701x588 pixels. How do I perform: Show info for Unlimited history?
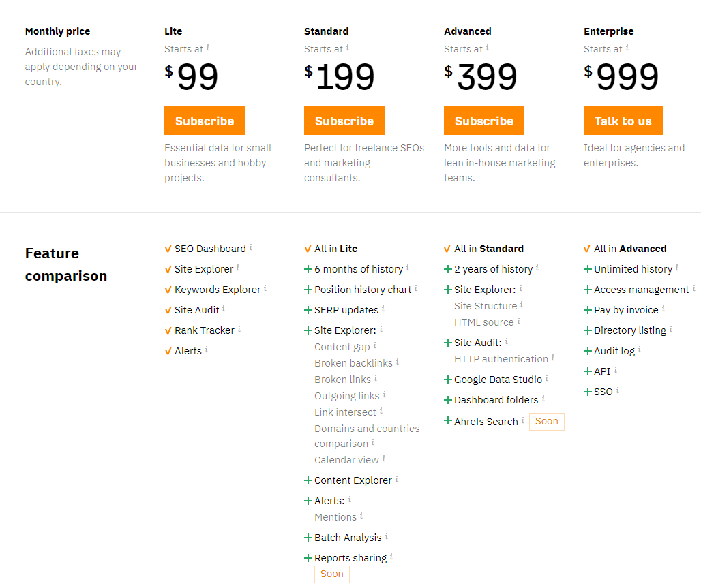(x=677, y=267)
